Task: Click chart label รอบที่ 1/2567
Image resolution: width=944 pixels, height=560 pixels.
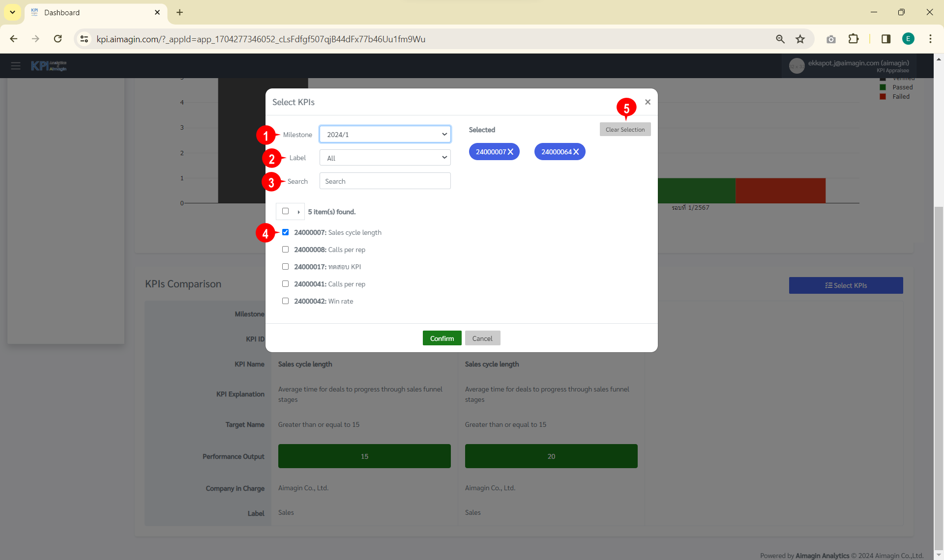Action: point(690,208)
